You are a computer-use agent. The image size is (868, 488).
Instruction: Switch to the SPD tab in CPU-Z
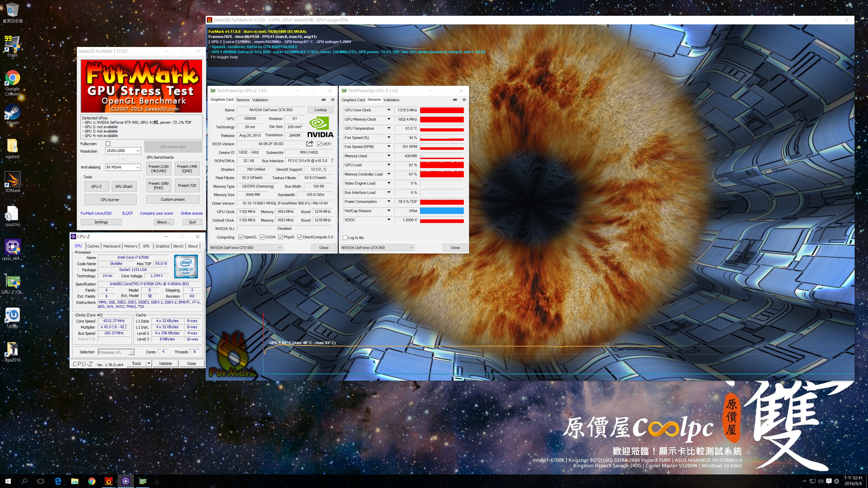pos(146,246)
